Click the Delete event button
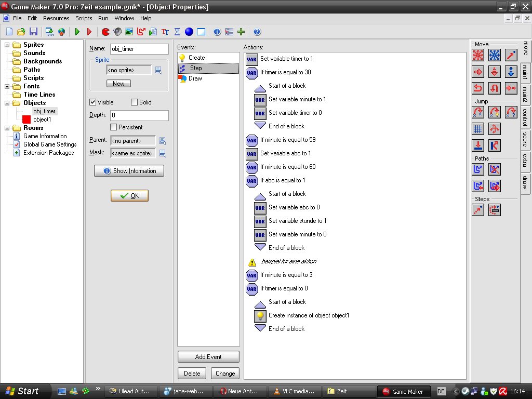The width and height of the screenshot is (532, 399). click(192, 373)
